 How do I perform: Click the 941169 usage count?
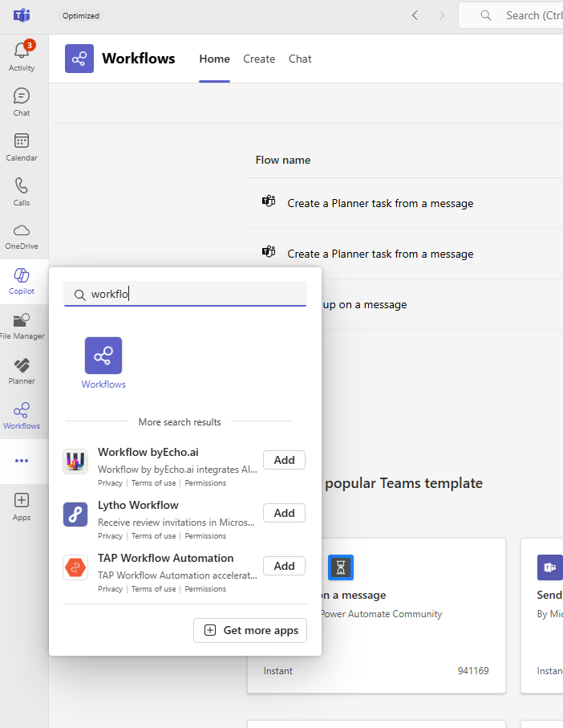pos(473,671)
